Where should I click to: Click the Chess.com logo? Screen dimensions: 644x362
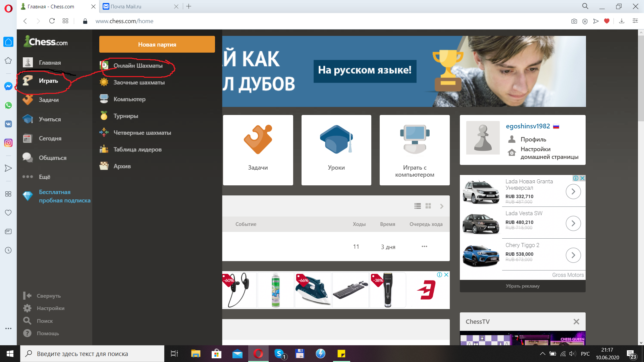(x=46, y=42)
